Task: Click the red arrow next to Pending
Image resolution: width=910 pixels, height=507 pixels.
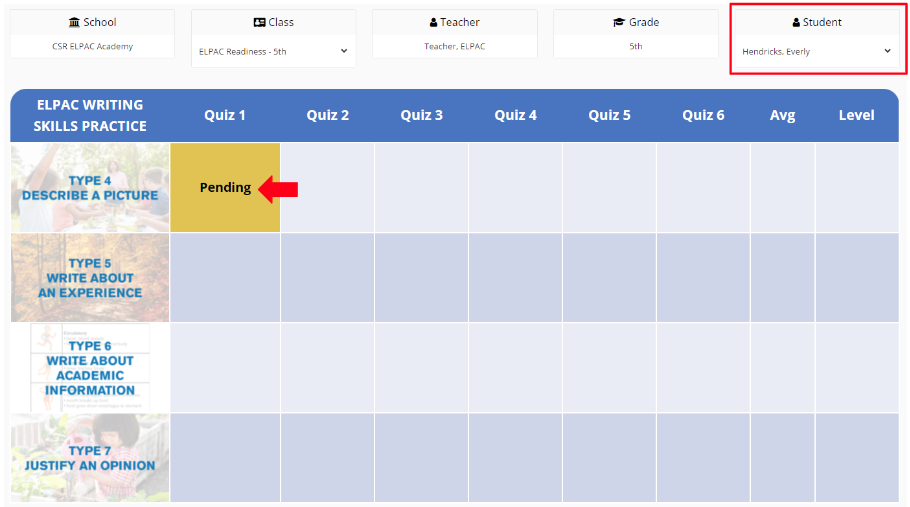Action: coord(278,189)
